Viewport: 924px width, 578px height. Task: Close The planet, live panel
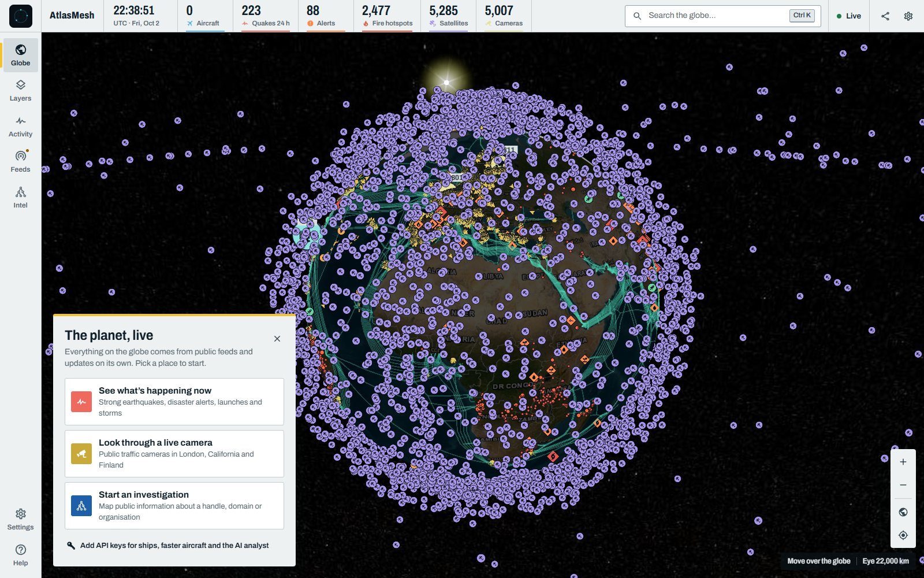click(x=277, y=339)
